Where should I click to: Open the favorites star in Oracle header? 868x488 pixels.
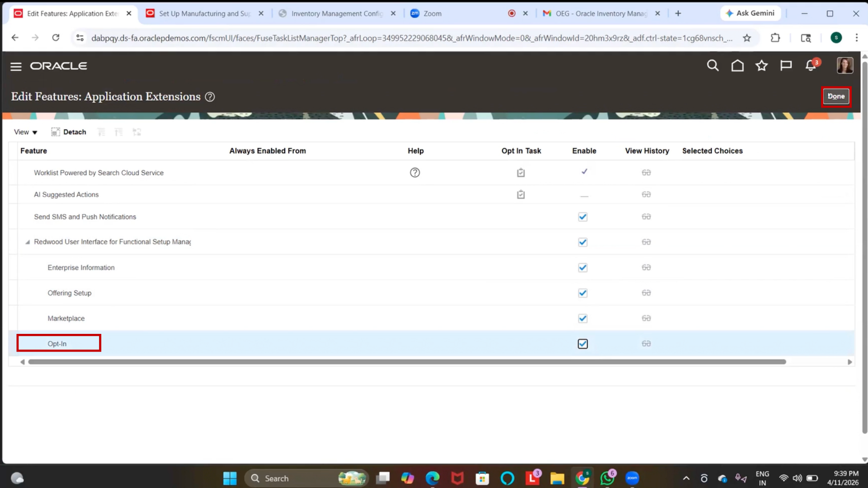point(762,66)
